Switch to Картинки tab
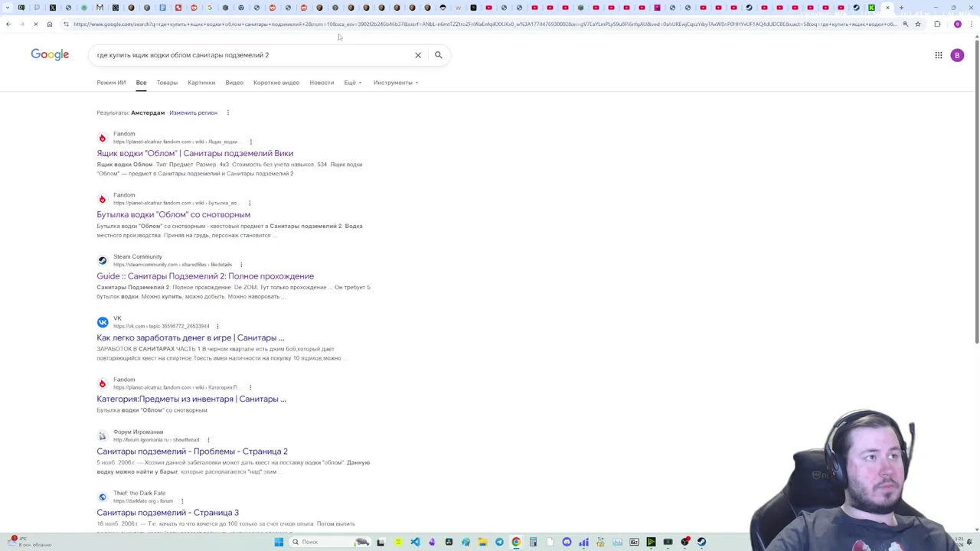Viewport: 980px width, 551px height. point(201,83)
